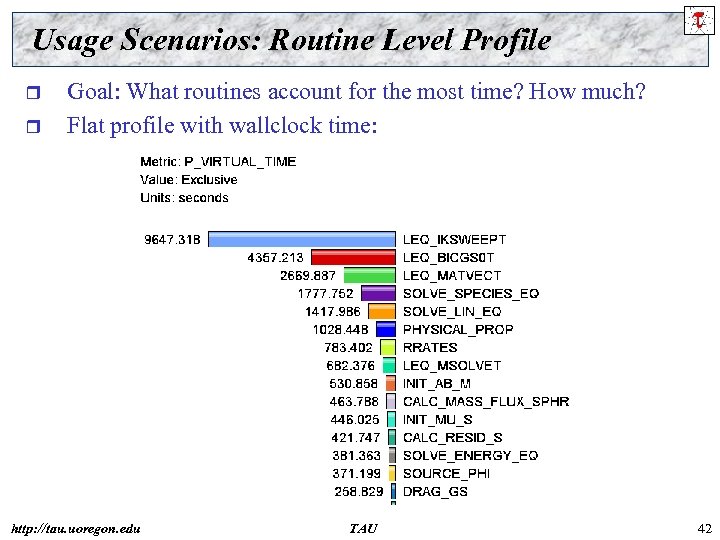Image resolution: width=720 pixels, height=540 pixels.
Task: Click the DRAG_GS routine label
Action: (x=435, y=491)
